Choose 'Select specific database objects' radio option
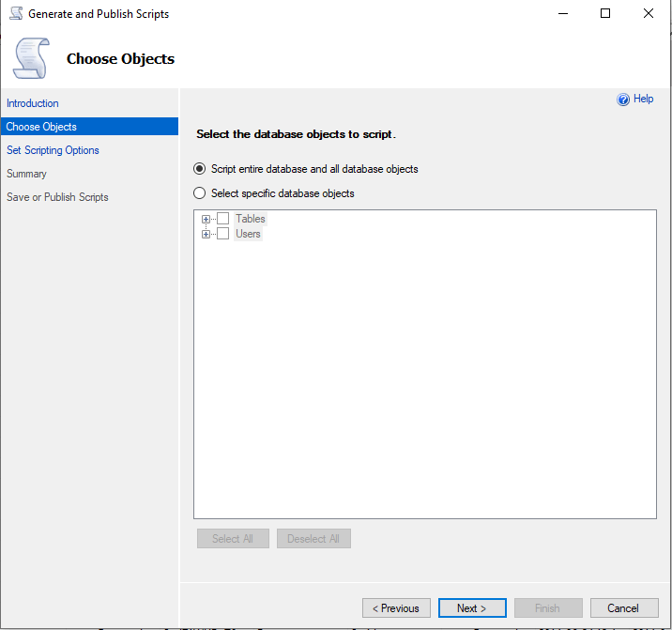672x630 pixels. coord(199,193)
